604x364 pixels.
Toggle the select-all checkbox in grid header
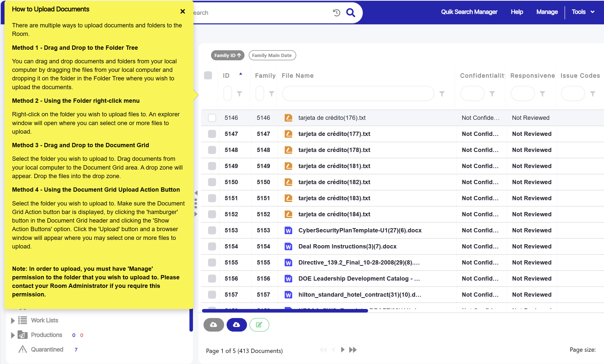[208, 75]
